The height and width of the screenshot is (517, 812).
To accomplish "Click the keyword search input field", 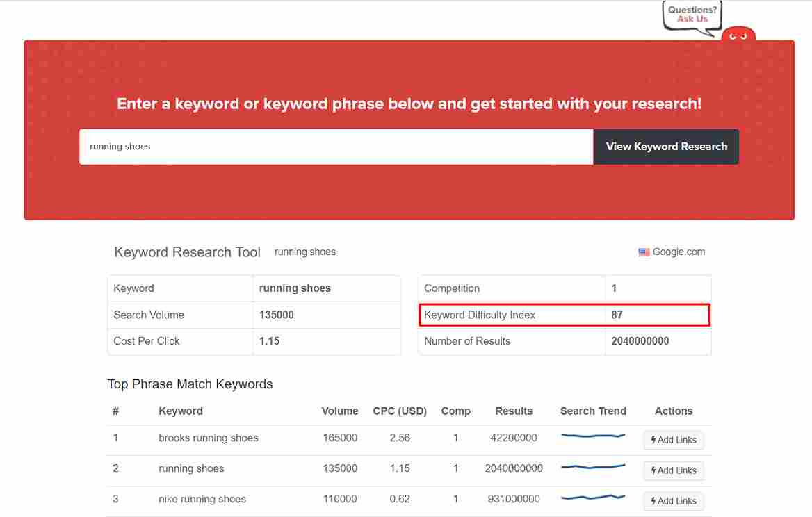I will pos(336,147).
